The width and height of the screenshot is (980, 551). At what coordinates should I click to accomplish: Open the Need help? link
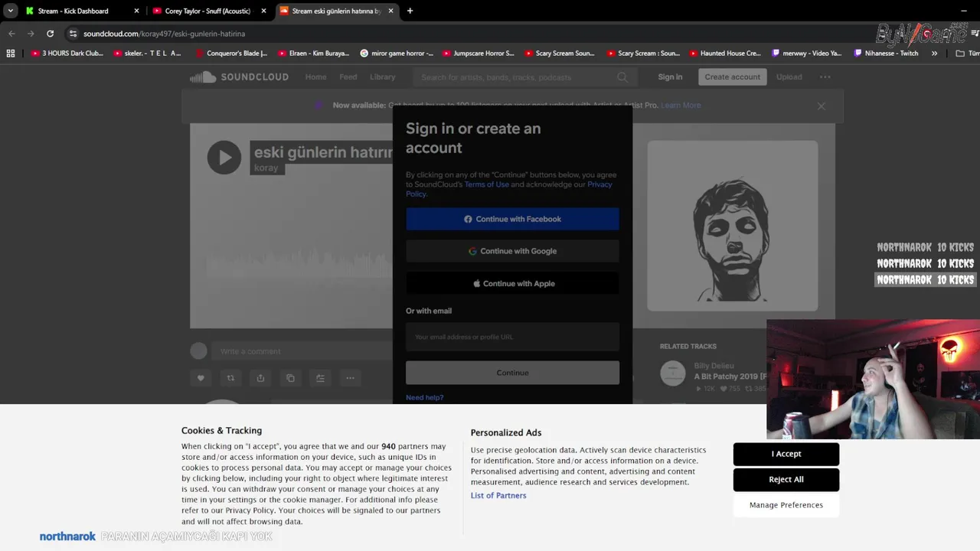424,398
